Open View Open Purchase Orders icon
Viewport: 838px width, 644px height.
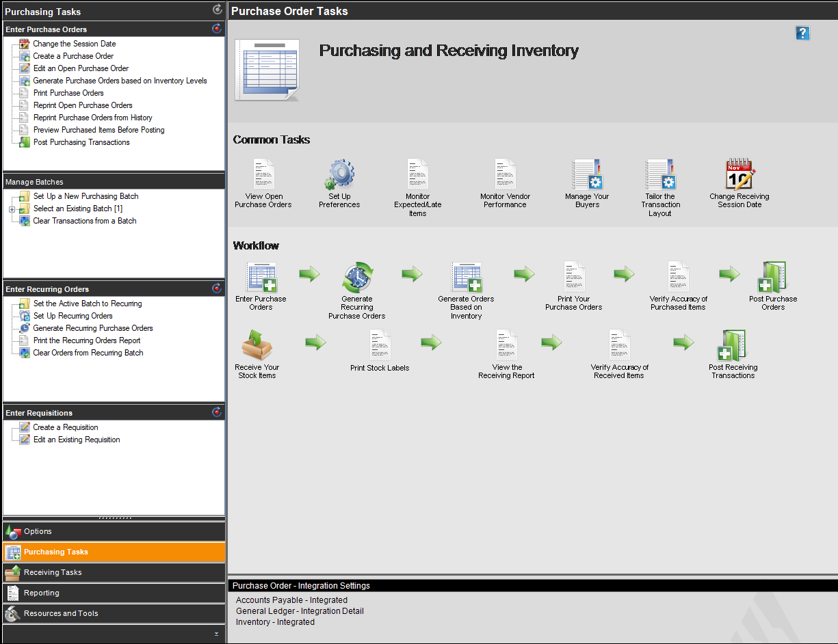[263, 174]
